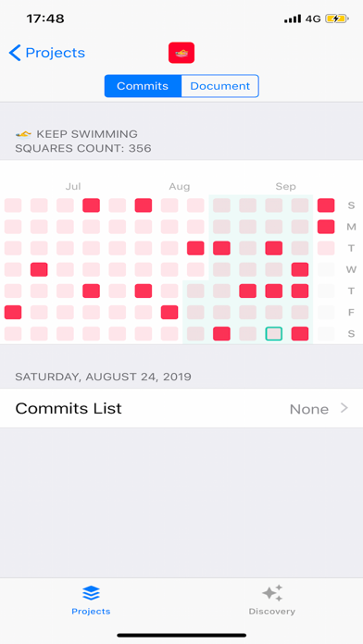Image resolution: width=363 pixels, height=644 pixels.
Task: Switch to the Document segment
Action: [x=220, y=86]
